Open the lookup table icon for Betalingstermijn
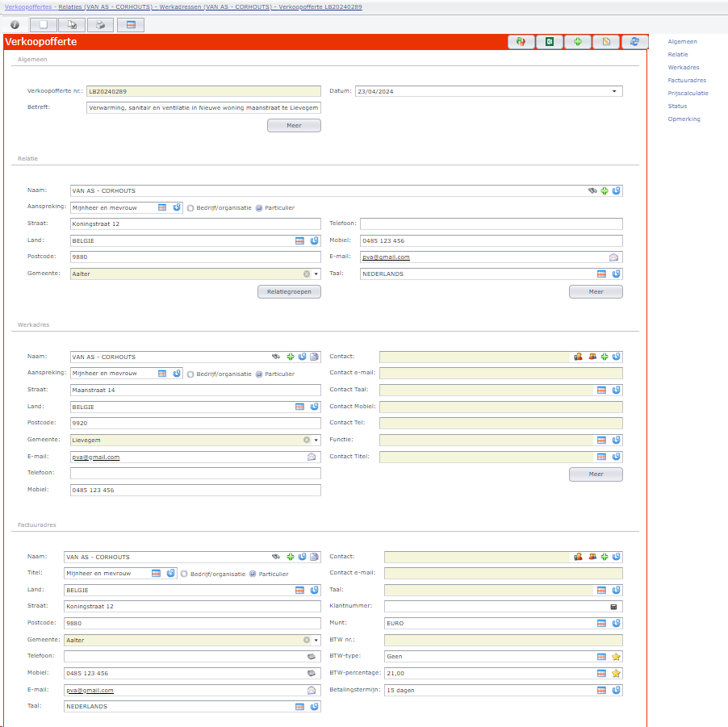This screenshot has height=727, width=728. (602, 691)
